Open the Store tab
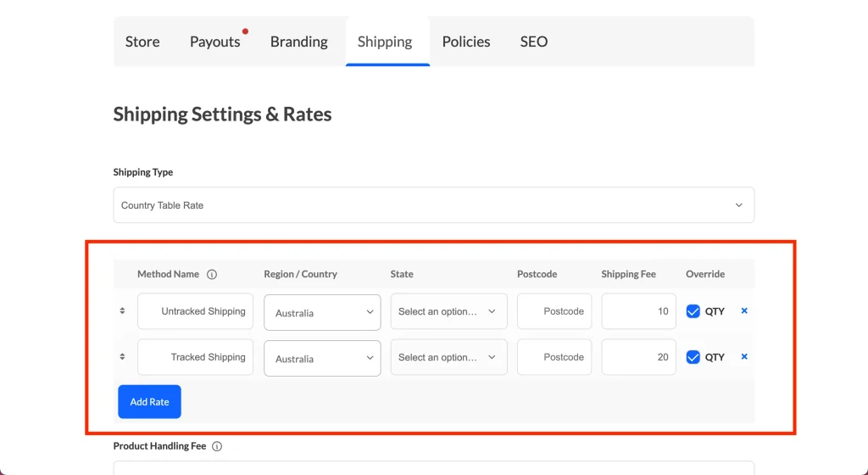The height and width of the screenshot is (475, 868). [x=142, y=42]
